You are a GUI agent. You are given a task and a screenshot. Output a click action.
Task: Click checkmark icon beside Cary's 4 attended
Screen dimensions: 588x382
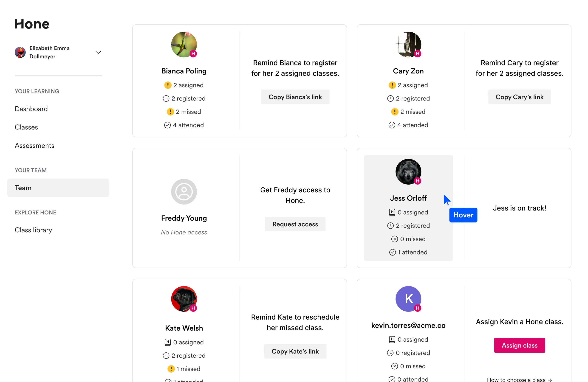coord(392,125)
